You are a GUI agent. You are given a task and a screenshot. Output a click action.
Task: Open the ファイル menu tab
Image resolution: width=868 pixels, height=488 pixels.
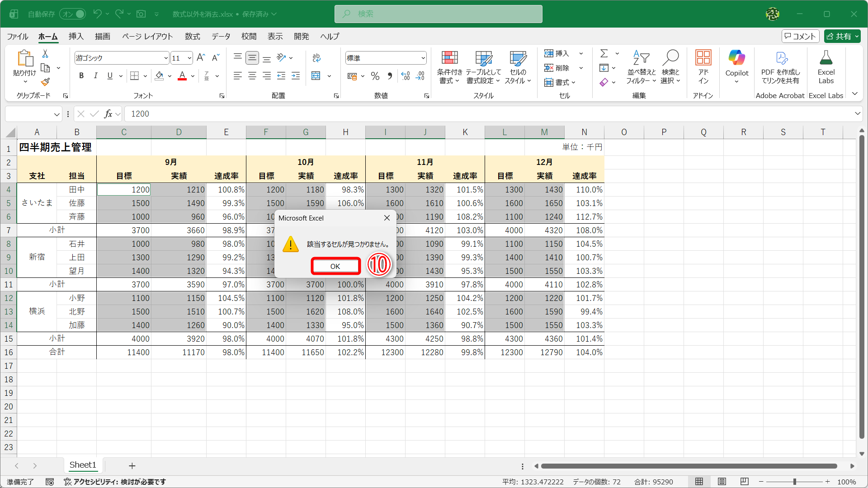[x=18, y=37]
